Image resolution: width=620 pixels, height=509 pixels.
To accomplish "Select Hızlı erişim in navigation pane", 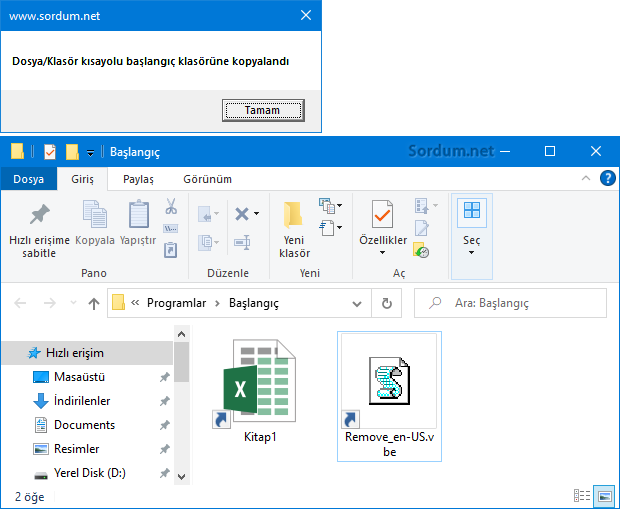I will click(87, 353).
